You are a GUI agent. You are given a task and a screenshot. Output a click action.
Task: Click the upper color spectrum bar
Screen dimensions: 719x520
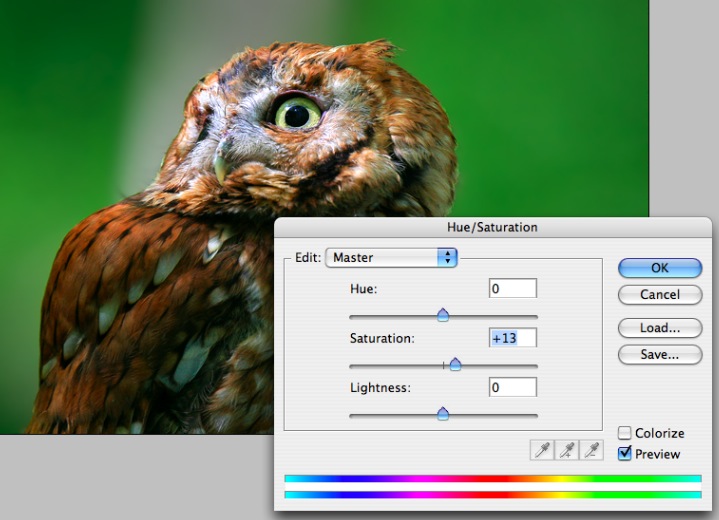(493, 478)
